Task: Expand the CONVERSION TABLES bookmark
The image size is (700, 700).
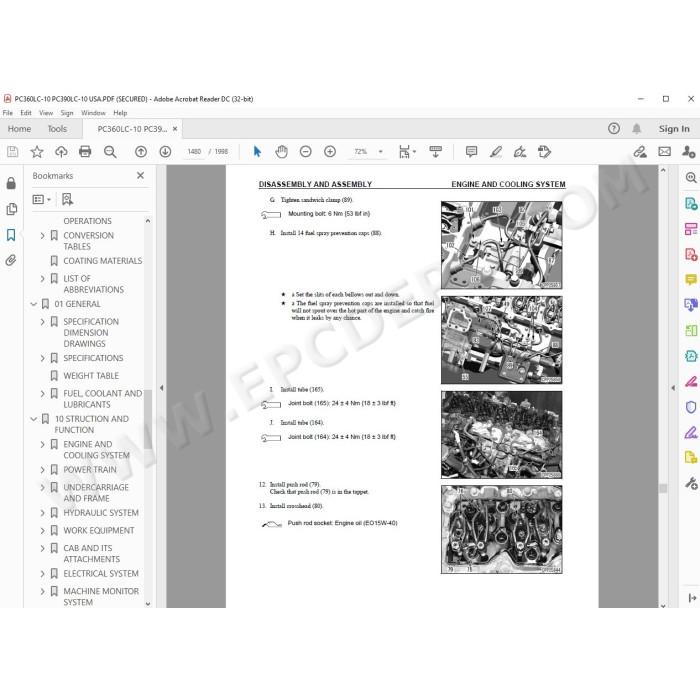Action: coord(42,235)
